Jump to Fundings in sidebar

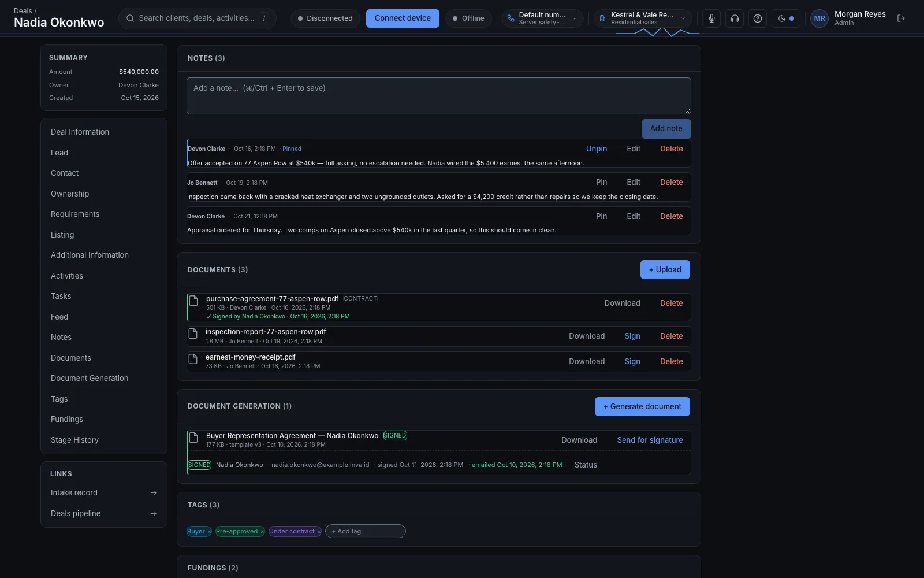pyautogui.click(x=104, y=419)
